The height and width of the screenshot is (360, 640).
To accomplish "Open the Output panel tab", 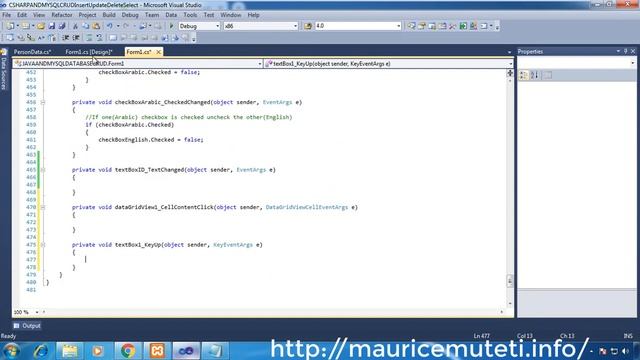I will tap(27, 326).
